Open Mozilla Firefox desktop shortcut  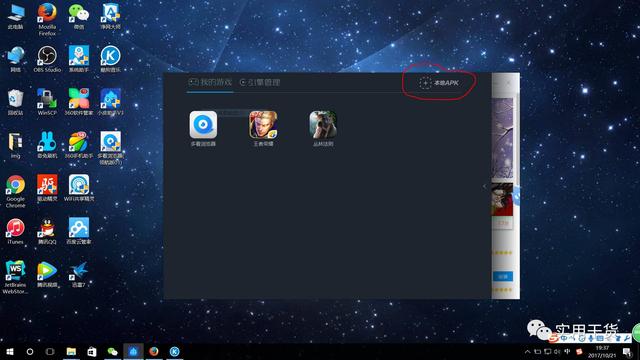(x=47, y=19)
